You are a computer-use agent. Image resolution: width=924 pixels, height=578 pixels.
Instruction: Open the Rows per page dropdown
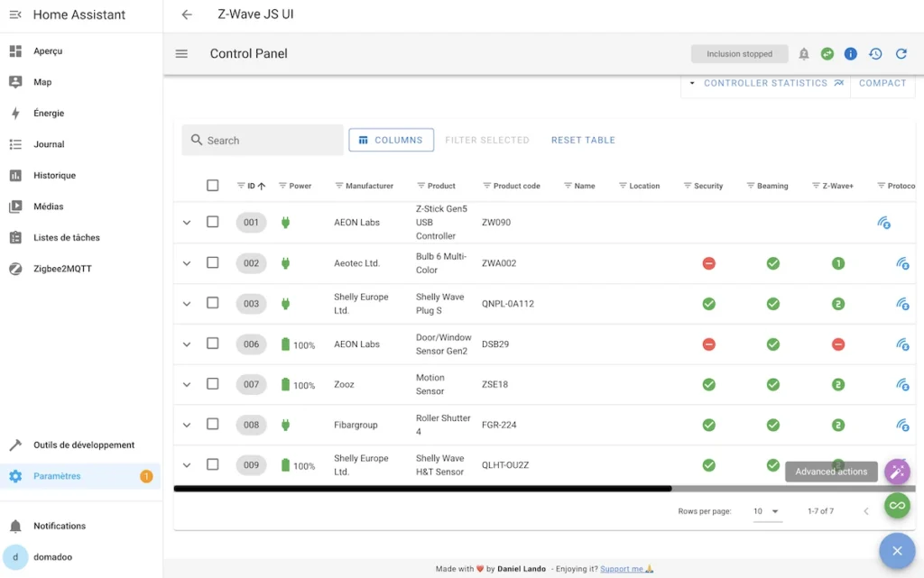click(767, 511)
